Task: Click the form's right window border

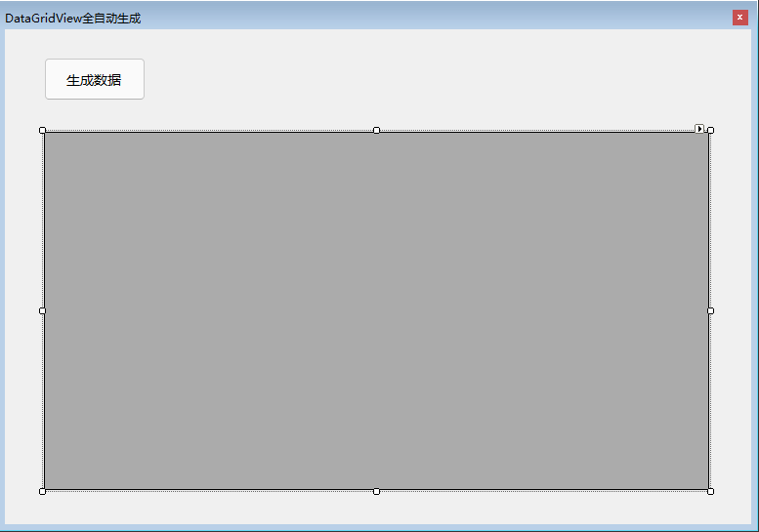Action: [x=755, y=275]
